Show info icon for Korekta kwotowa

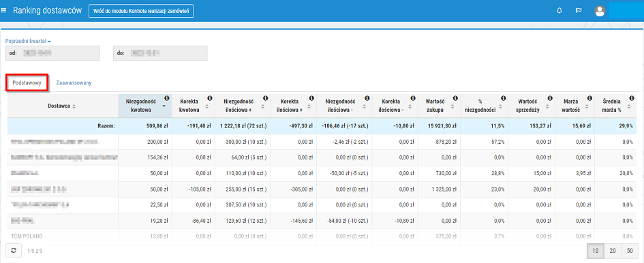tap(209, 98)
